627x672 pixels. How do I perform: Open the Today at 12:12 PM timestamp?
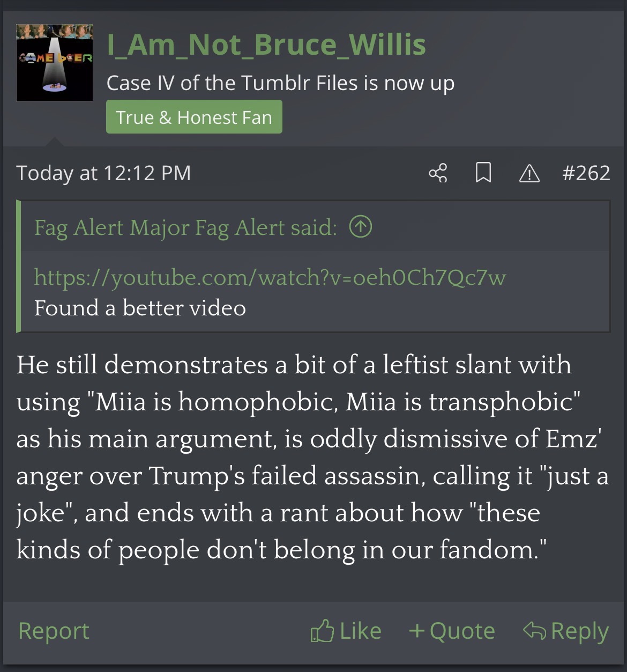(103, 173)
